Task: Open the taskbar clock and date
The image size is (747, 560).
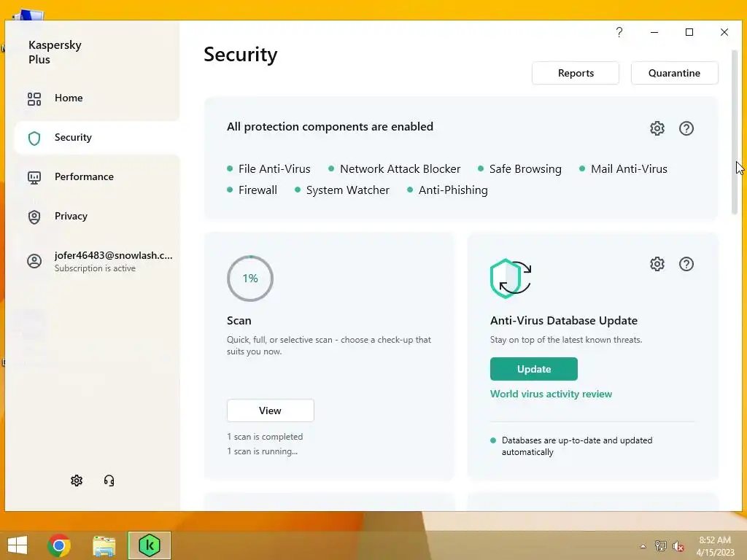Action: [x=715, y=546]
